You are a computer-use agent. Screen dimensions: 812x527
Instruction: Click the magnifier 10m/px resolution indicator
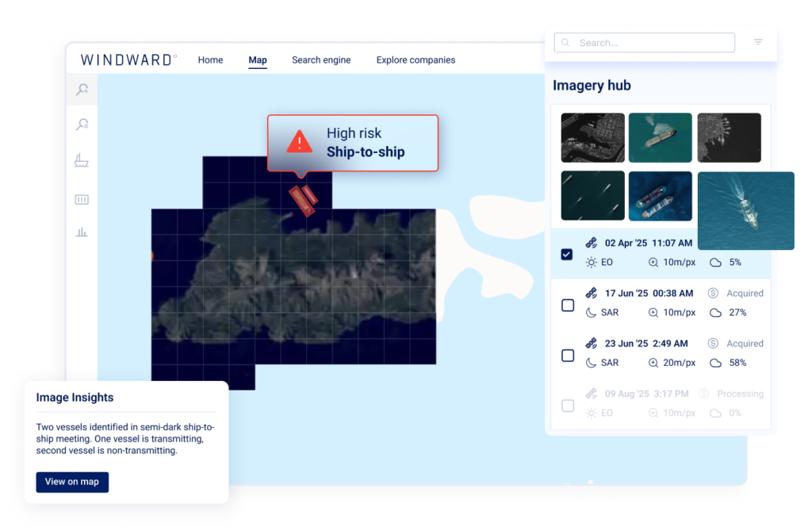click(x=654, y=262)
